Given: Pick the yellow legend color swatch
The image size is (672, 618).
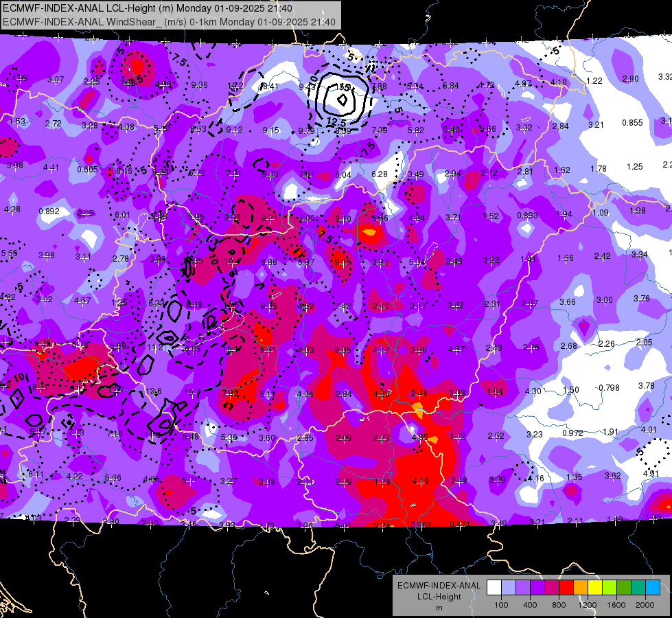Looking at the screenshot, I should tap(595, 587).
